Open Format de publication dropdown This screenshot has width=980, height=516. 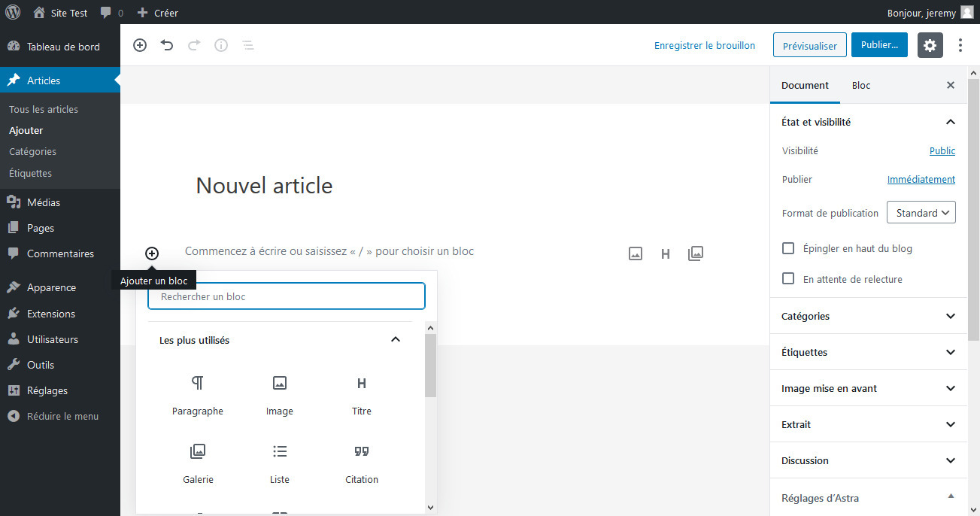(921, 213)
